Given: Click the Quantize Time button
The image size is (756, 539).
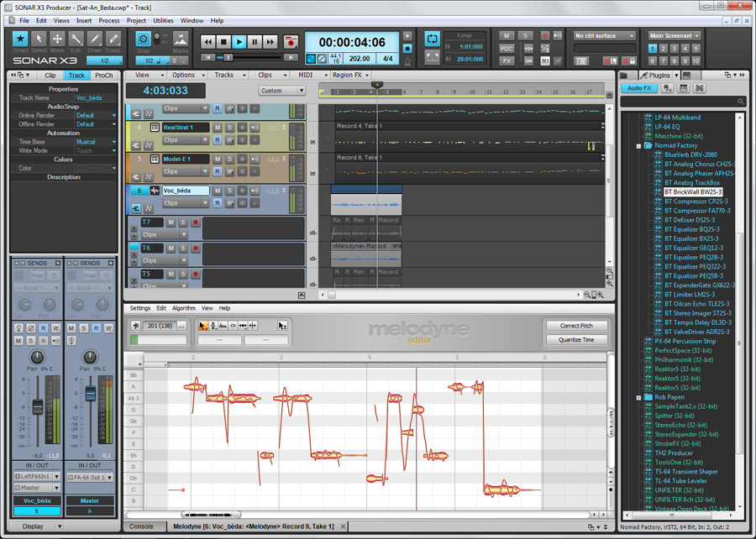Looking at the screenshot, I should pos(576,340).
